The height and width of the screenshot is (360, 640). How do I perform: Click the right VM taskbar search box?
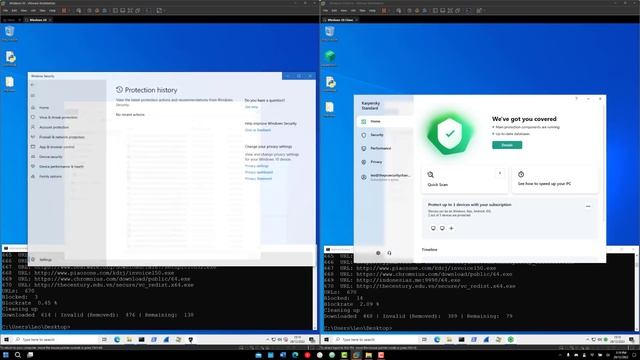tap(376, 340)
